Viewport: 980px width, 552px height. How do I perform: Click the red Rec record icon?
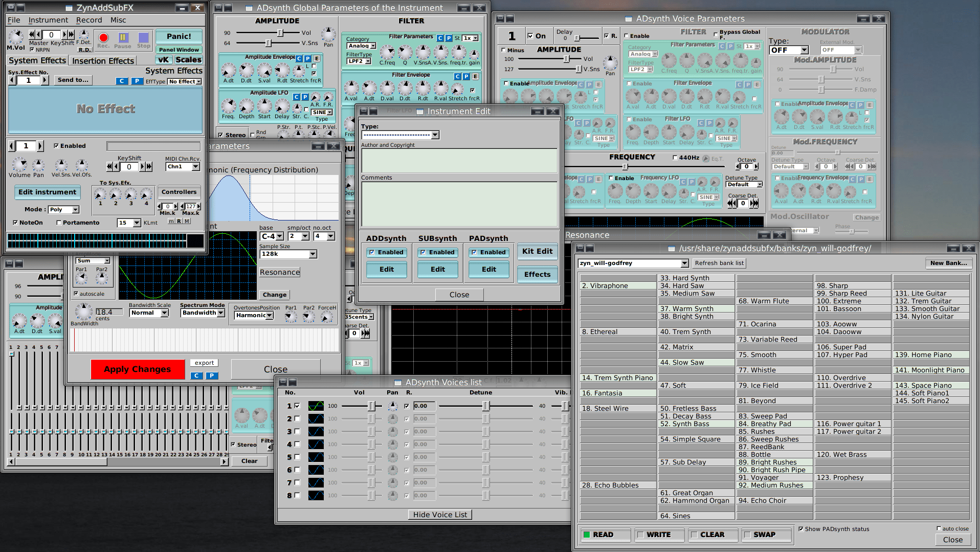(103, 37)
